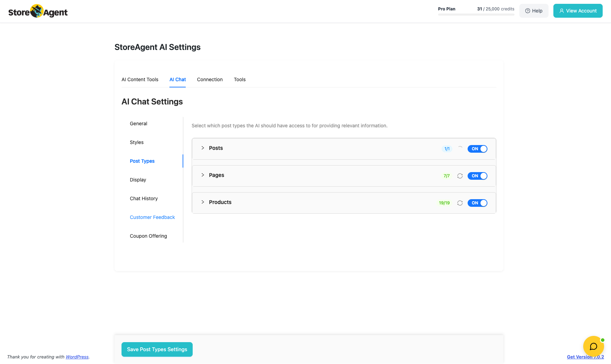Toggle the Pages ON switch

477,176
